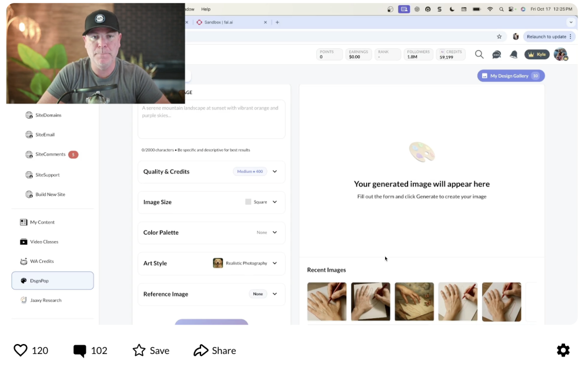The width and height of the screenshot is (588, 367).
Task: Open the Help menu in menu bar
Action: coord(206,9)
